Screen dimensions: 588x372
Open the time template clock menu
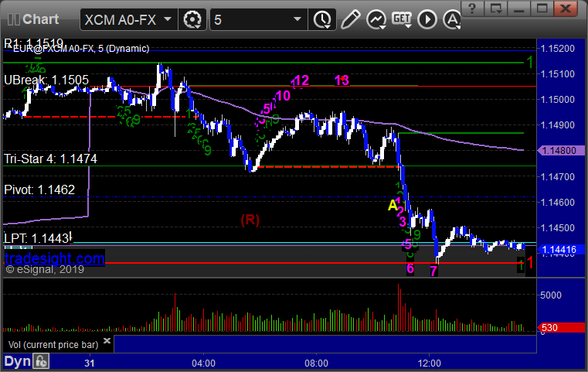click(x=322, y=19)
